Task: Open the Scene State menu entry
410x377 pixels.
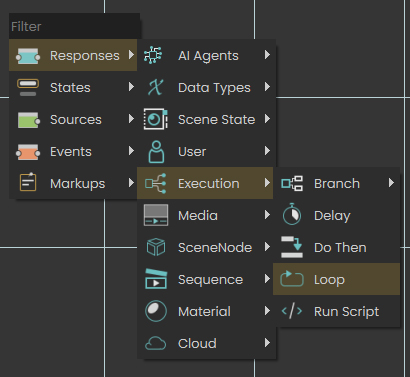Action: 206,119
